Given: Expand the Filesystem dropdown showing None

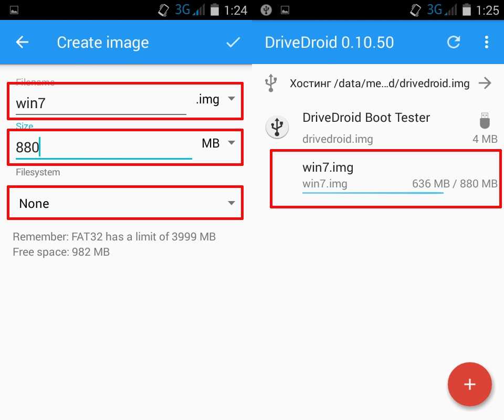Looking at the screenshot, I should [x=125, y=203].
